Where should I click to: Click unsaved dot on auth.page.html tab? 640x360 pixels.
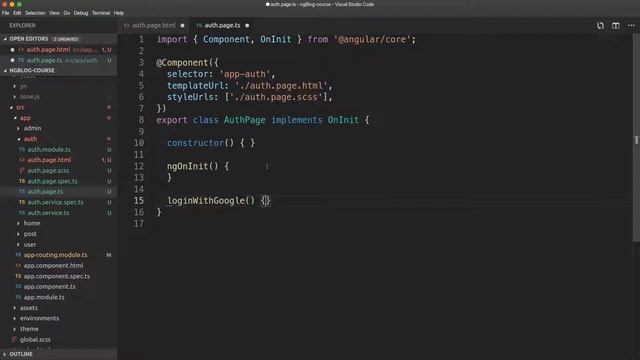[x=182, y=25]
